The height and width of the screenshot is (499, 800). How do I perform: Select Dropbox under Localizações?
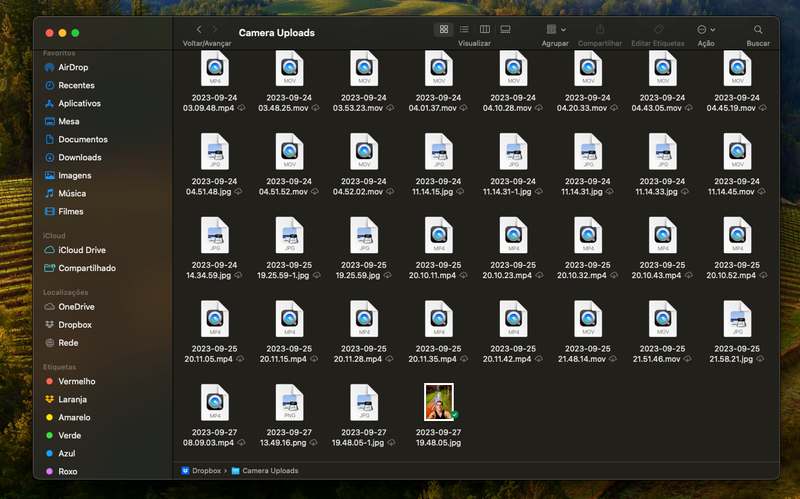(x=75, y=325)
